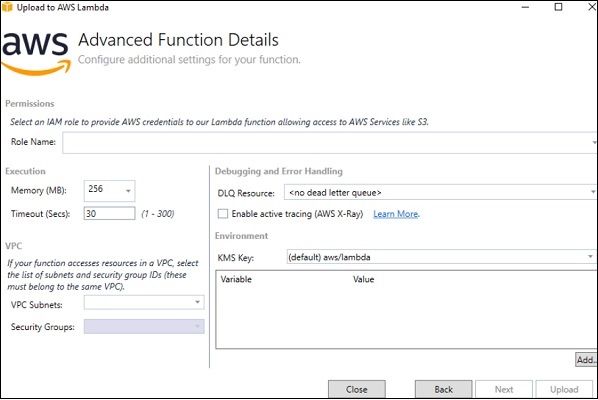Click the AWS logo
This screenshot has width=598, height=400.
pos(36,53)
